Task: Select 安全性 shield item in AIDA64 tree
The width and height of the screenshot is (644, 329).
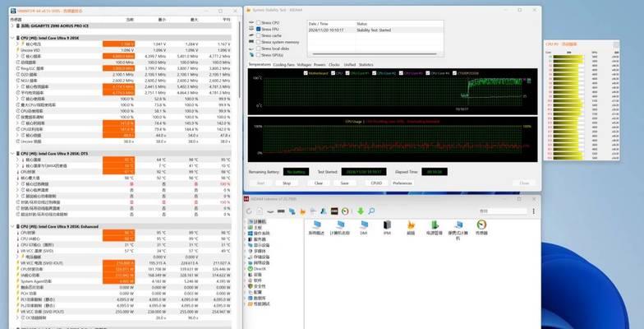Action: point(257,286)
